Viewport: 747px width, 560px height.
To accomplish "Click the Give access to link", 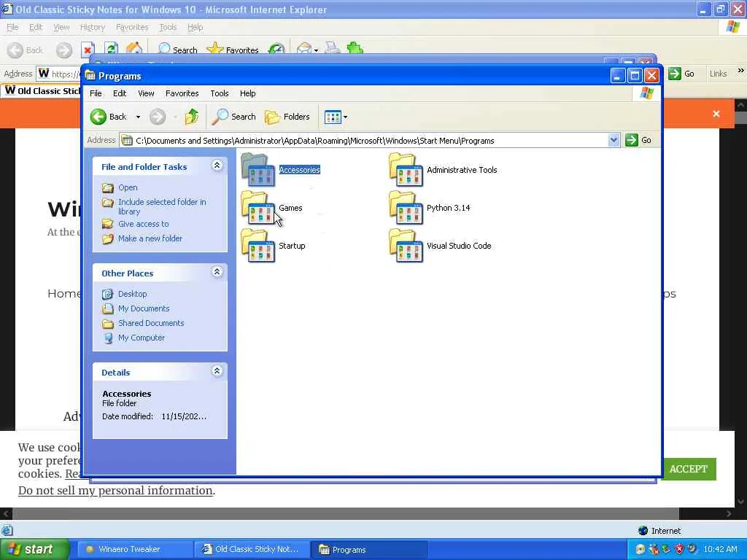I will click(x=144, y=224).
